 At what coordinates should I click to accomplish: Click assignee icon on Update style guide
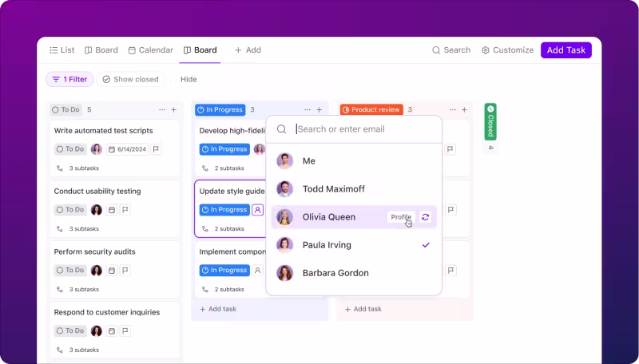coord(257,210)
